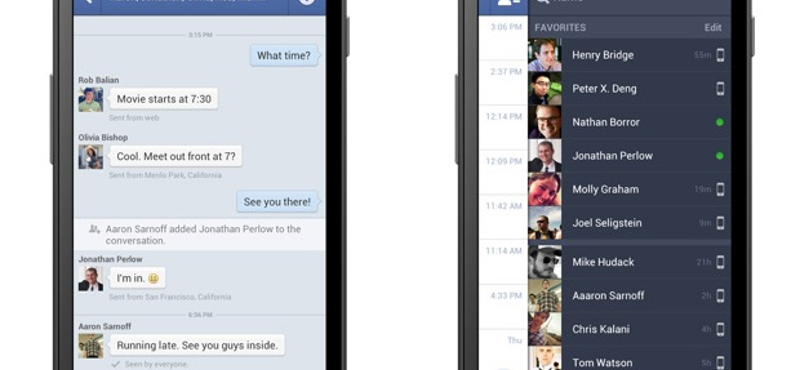Click the Aaron Sarnoff added Jonathan Perlow notice
Screen dimensions: 800x370
(x=200, y=235)
